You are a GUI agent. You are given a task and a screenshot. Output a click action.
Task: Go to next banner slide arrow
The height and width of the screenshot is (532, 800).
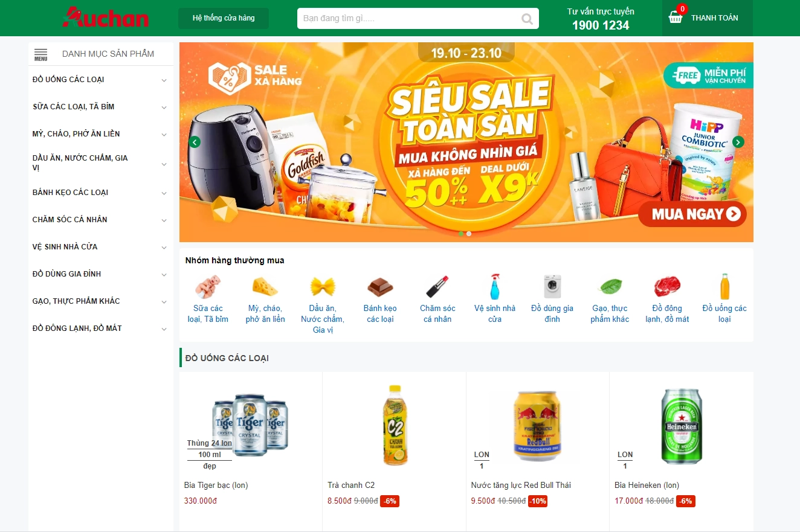(x=738, y=143)
